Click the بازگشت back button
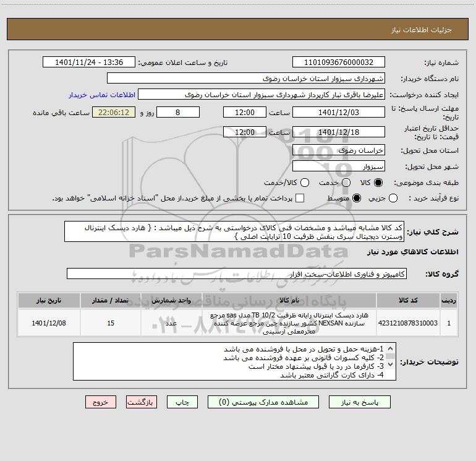Image resolution: width=476 pixels, height=461 pixels. pos(142,402)
